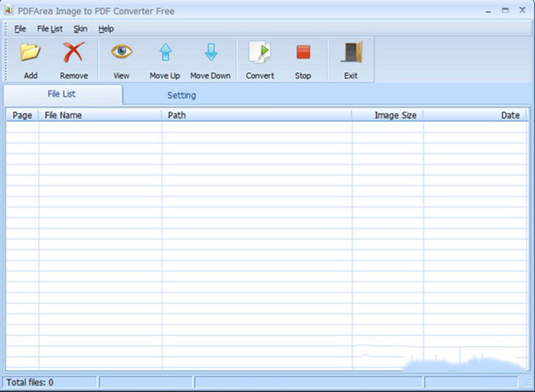Open the Skin menu
The width and height of the screenshot is (535, 392).
(81, 29)
